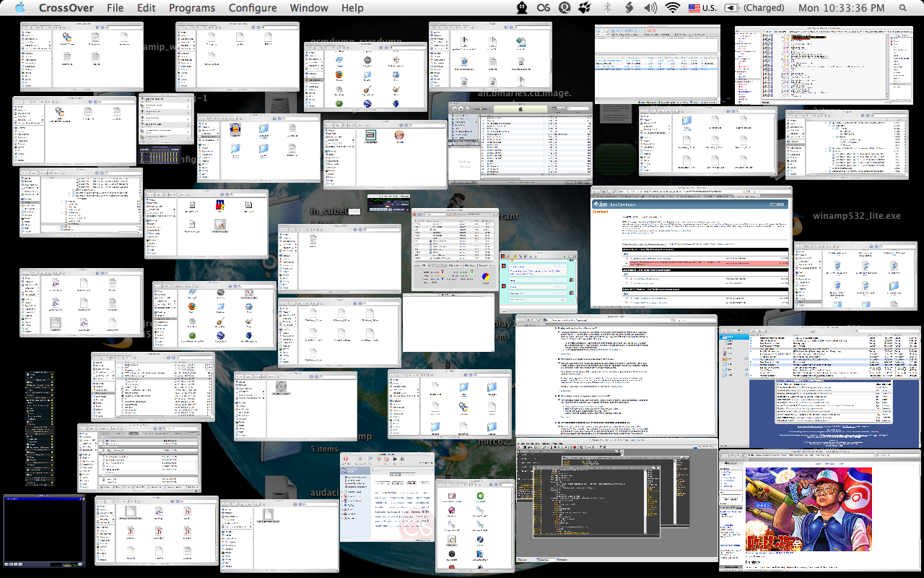The width and height of the screenshot is (924, 578).
Task: Click the winamp532_lite.exe desktop file
Action: tap(856, 215)
